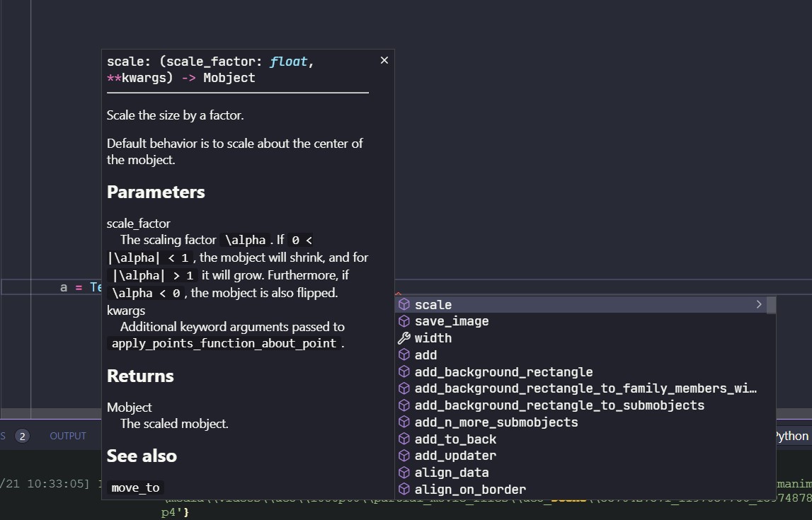Screen dimensions: 812x520
Task: Click the cube icon beside add_to_back
Action: [404, 439]
